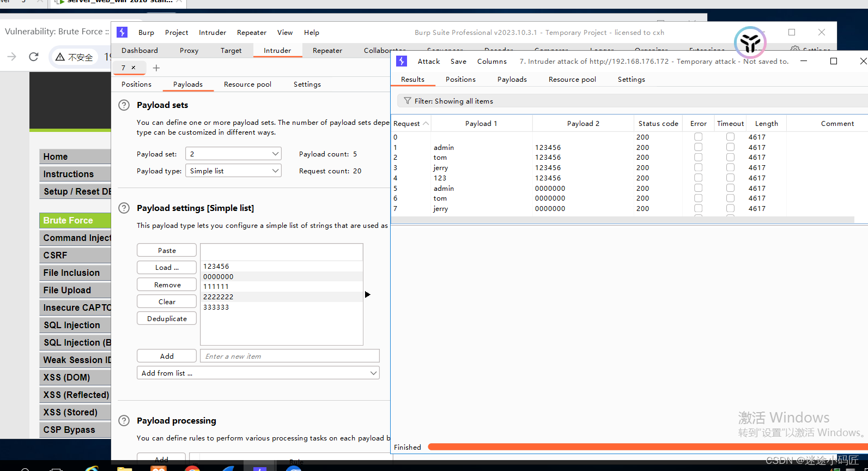
Task: Click the not-secure warning icon in address bar
Action: coord(60,57)
